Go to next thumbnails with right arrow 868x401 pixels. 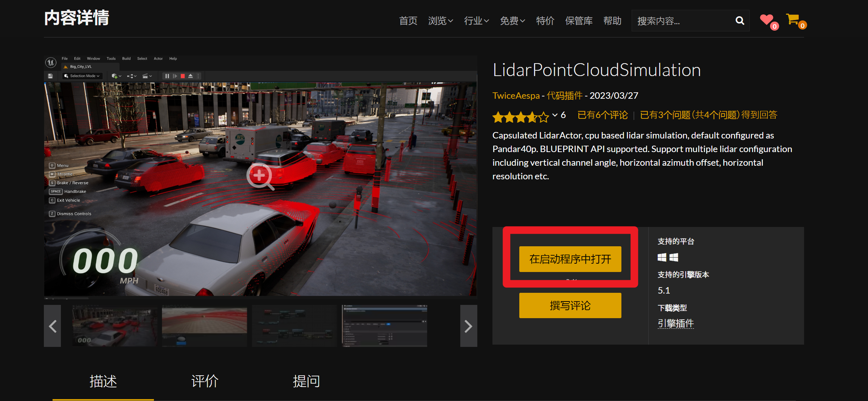pos(469,326)
